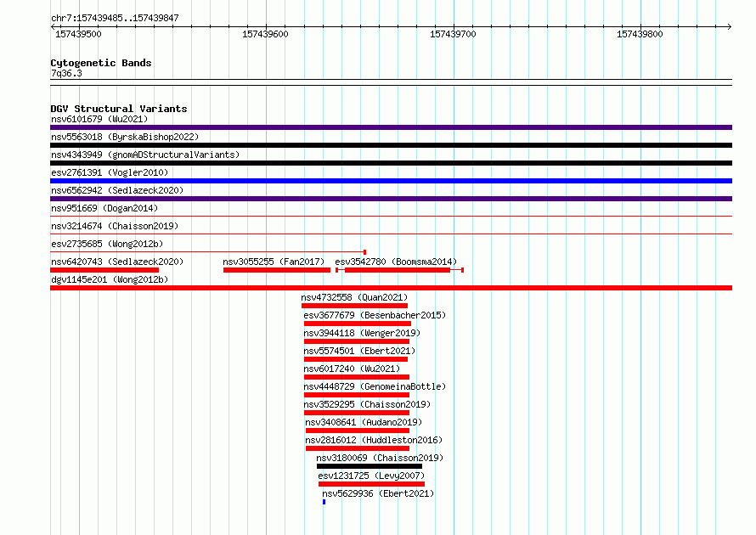The width and height of the screenshot is (756, 535).
Task: Select the esv3542780 Boomsma2014 variant bar
Action: pyautogui.click(x=400, y=270)
